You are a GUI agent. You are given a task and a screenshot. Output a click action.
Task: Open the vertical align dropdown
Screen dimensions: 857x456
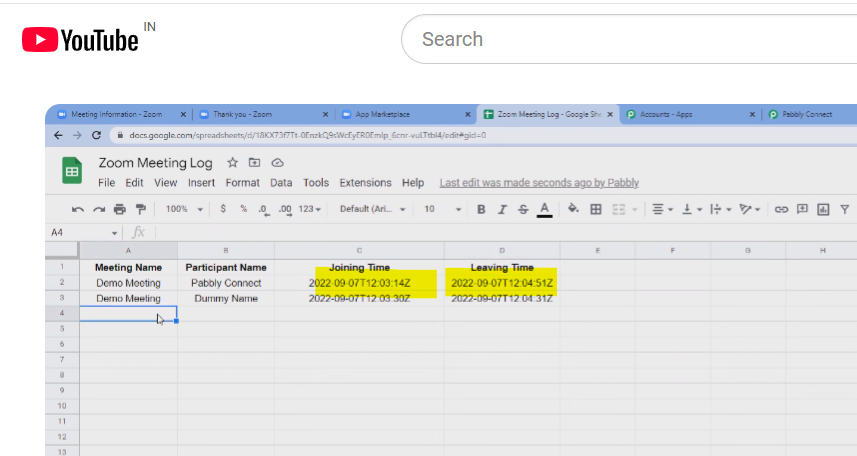691,209
